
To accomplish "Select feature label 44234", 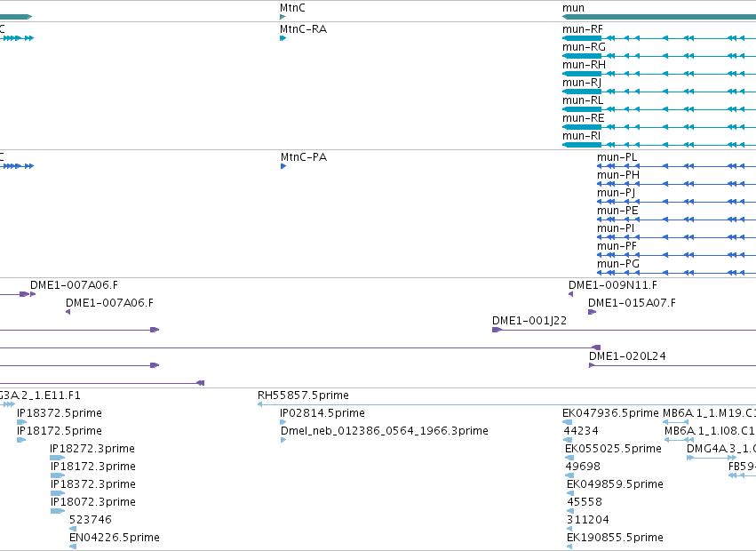I will (x=580, y=431).
